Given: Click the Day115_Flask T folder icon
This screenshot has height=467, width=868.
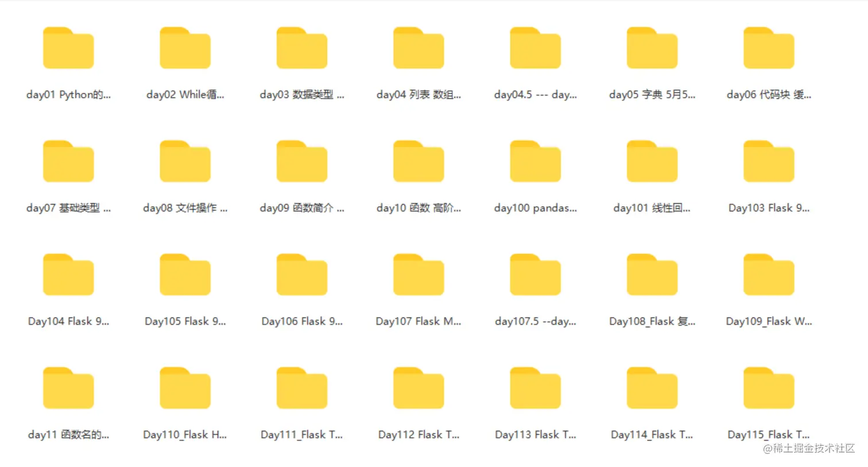Looking at the screenshot, I should (769, 388).
